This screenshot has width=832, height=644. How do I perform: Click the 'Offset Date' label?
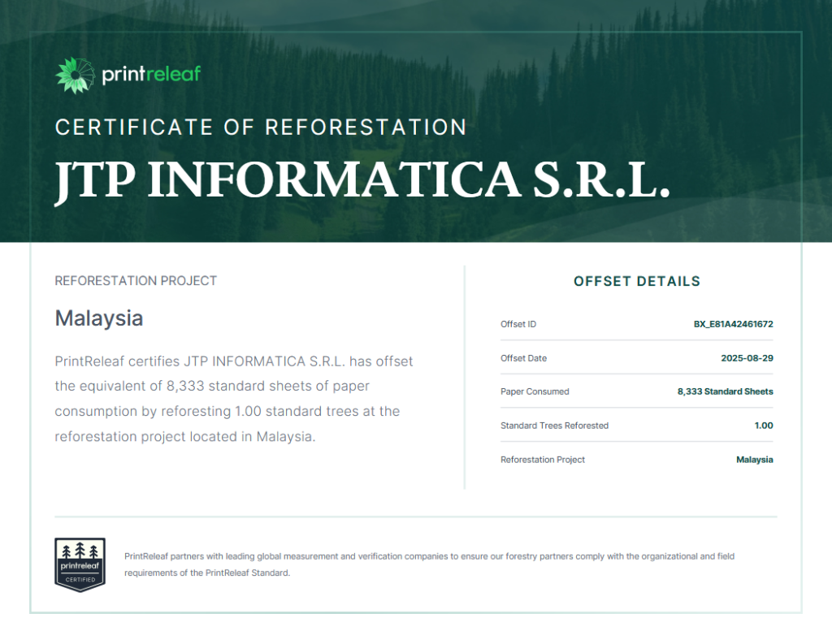coord(524,358)
